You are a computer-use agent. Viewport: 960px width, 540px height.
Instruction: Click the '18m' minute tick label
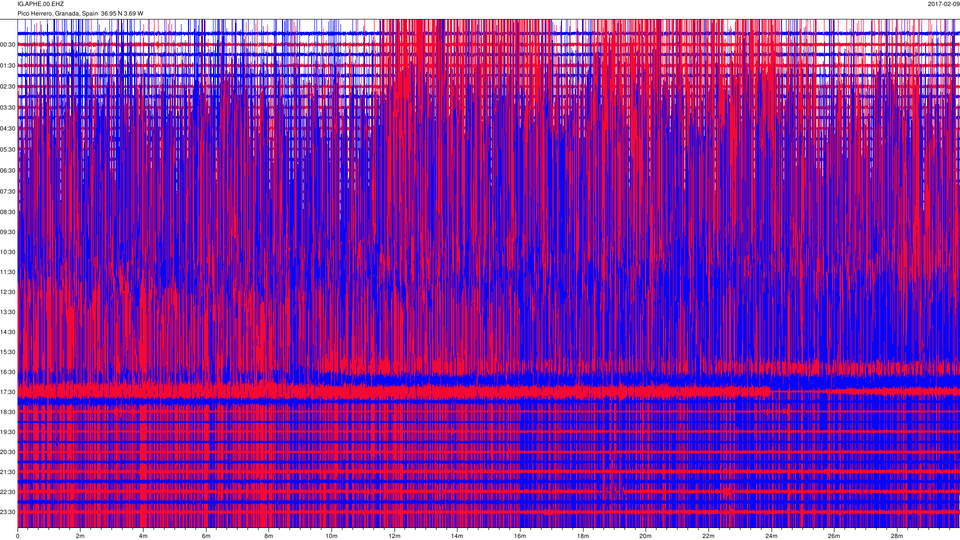582,536
